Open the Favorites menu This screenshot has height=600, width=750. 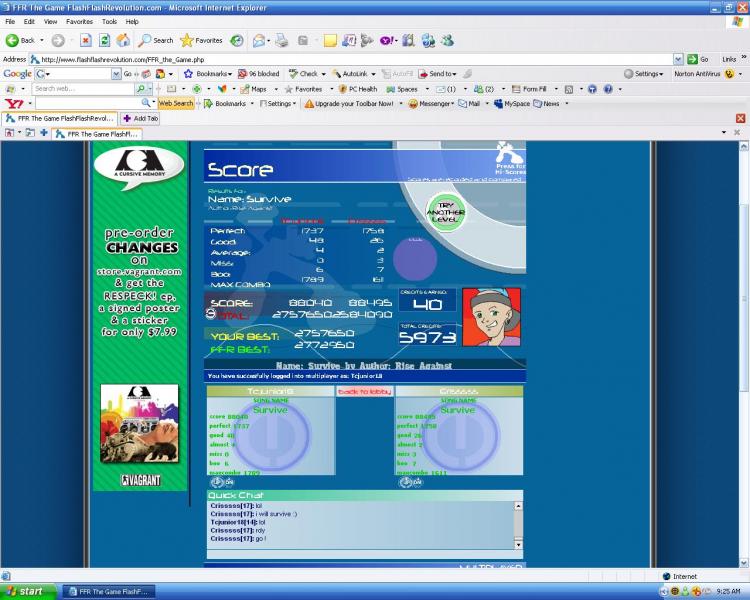pos(79,21)
